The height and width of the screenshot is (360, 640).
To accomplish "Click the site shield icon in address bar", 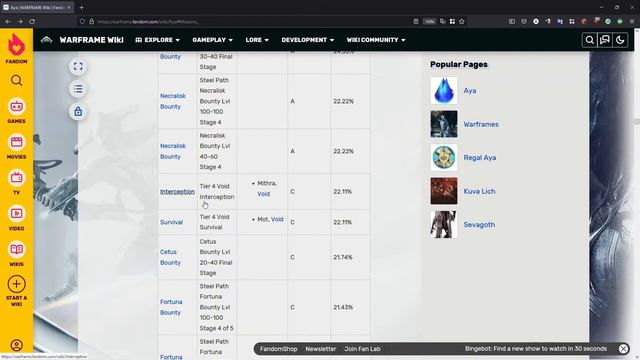I will (82, 21).
